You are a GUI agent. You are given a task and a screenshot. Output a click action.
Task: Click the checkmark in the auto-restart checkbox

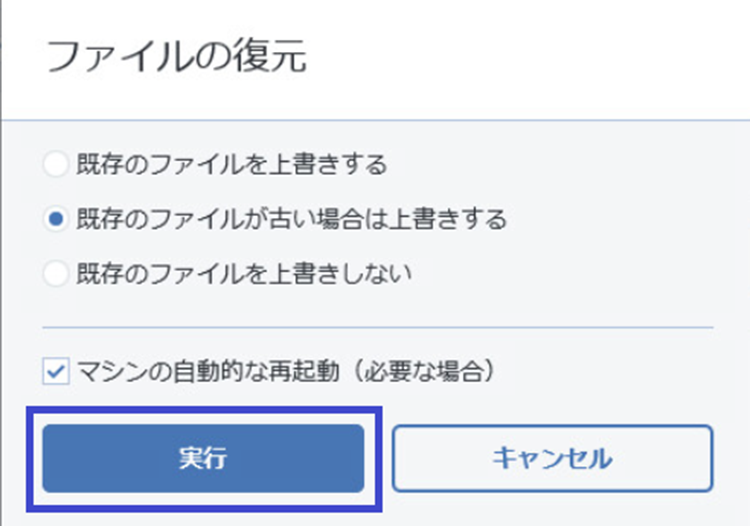click(55, 373)
